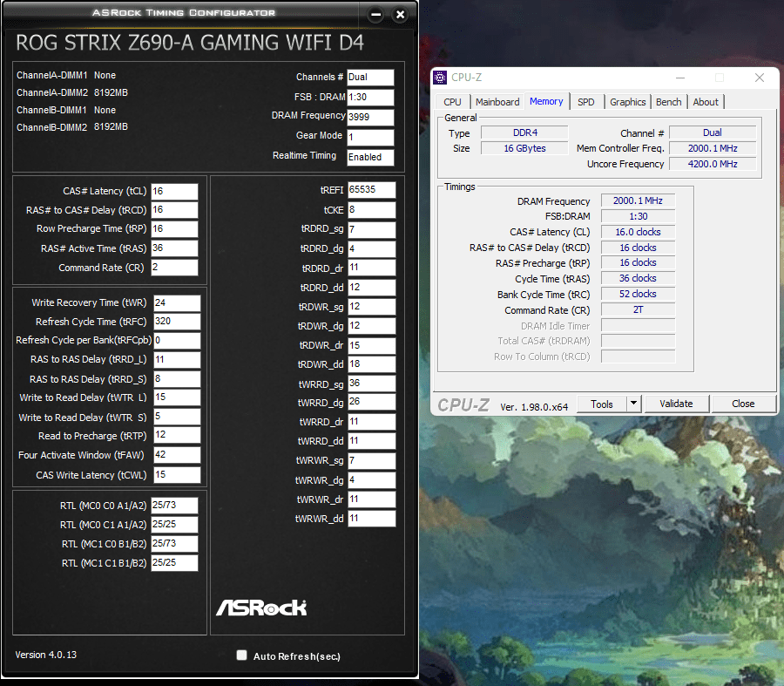Click the Version 4.0.13 label
784x686 pixels.
(46, 655)
